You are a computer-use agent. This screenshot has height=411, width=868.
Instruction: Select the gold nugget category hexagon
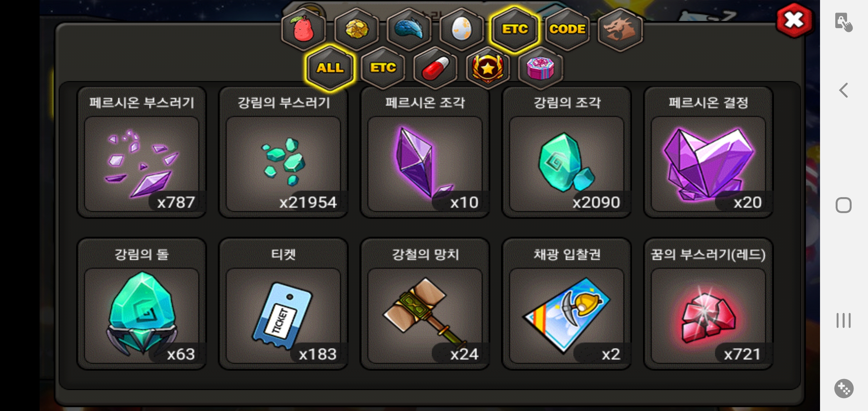(x=356, y=29)
